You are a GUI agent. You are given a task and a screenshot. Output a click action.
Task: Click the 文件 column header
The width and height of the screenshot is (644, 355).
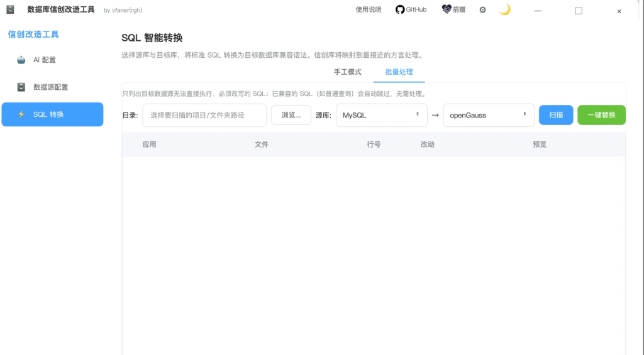[261, 145]
